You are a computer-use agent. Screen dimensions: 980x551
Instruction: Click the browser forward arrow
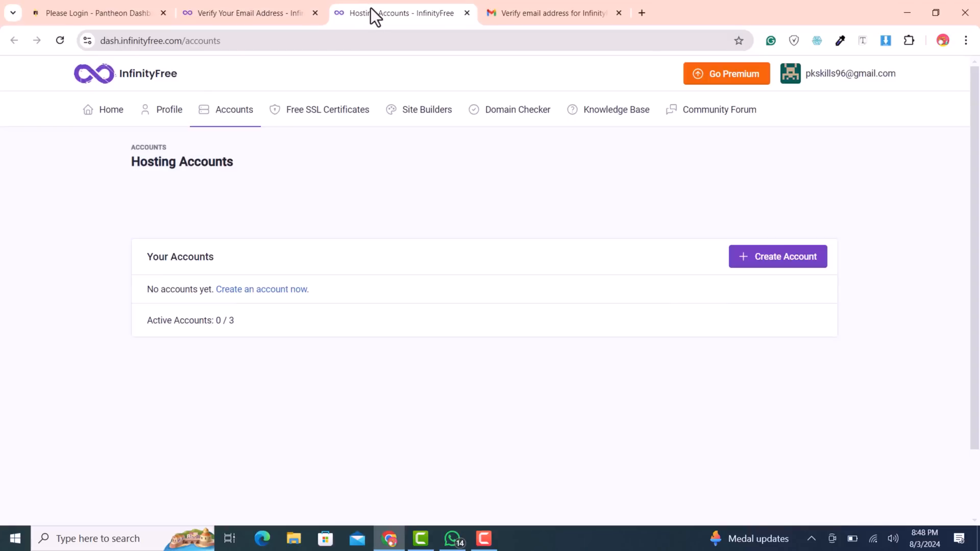pyautogui.click(x=37, y=40)
